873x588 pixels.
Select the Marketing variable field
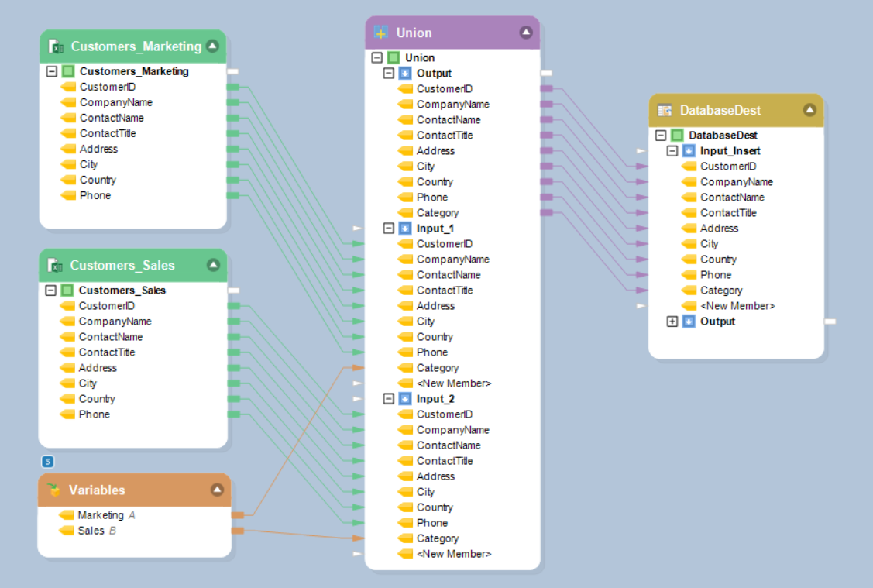[100, 515]
